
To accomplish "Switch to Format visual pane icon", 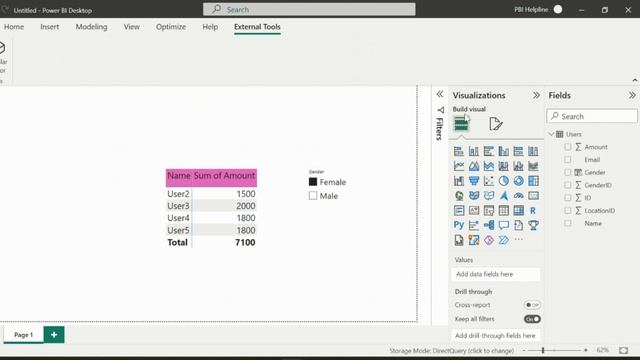I will tap(496, 124).
